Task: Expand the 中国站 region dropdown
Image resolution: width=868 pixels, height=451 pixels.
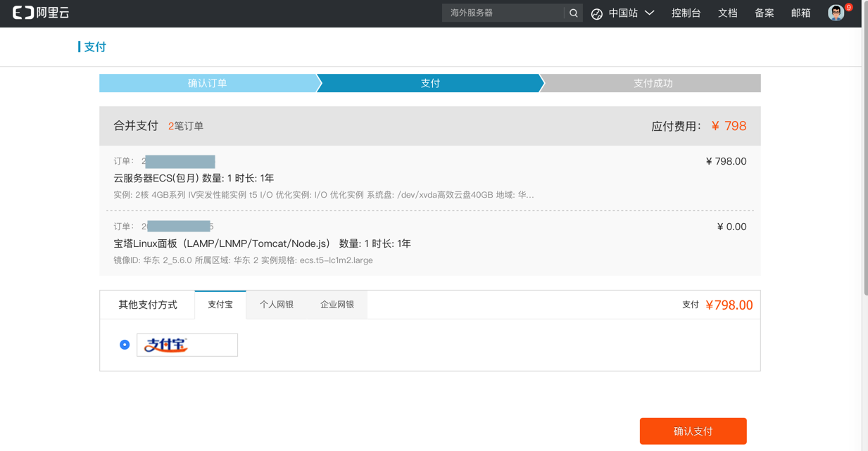Action: pyautogui.click(x=632, y=13)
